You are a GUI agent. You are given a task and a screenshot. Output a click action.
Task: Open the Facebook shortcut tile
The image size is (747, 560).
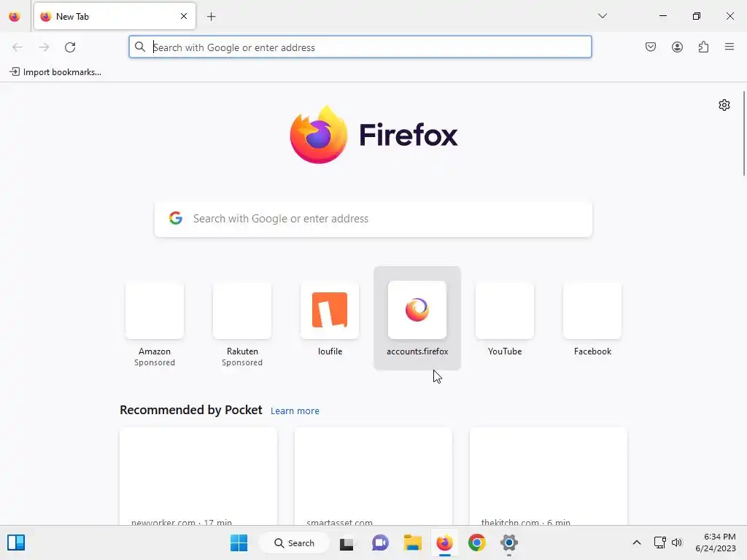pyautogui.click(x=592, y=318)
